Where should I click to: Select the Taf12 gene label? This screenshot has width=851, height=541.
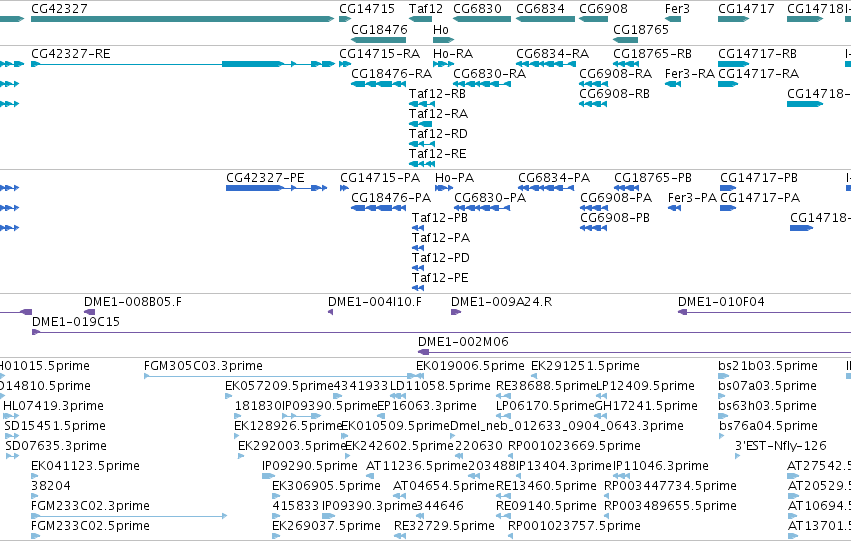pyautogui.click(x=426, y=9)
